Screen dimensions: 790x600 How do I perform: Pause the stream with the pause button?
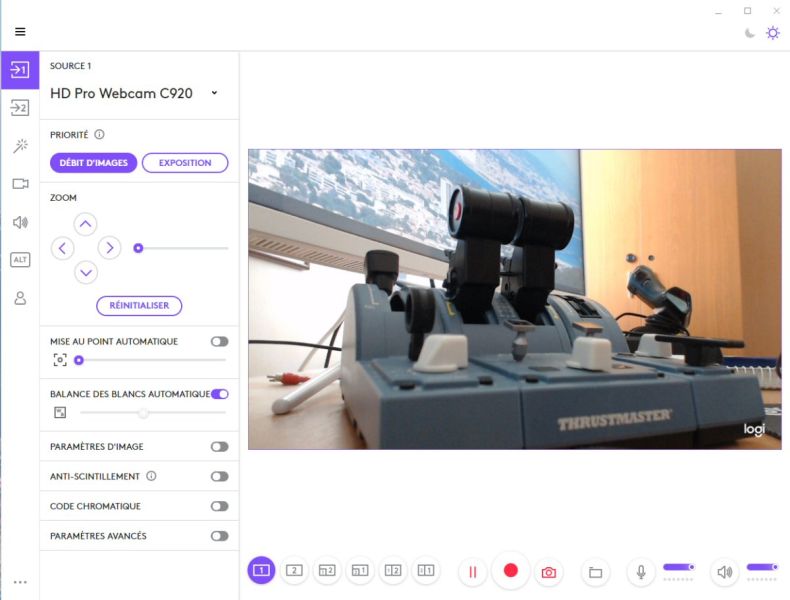[x=473, y=572]
